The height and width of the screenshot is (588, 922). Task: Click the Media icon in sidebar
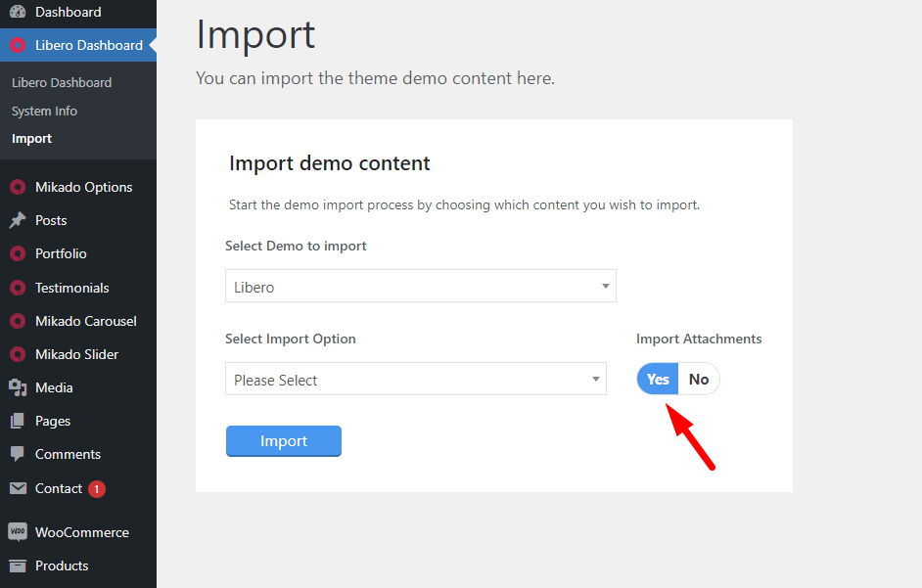point(18,387)
